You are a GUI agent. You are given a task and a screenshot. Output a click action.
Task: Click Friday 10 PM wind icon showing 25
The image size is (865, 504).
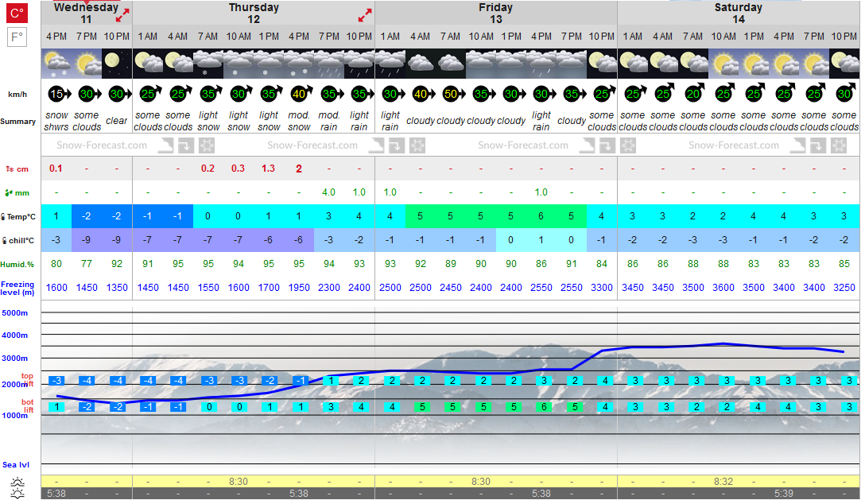pos(604,93)
